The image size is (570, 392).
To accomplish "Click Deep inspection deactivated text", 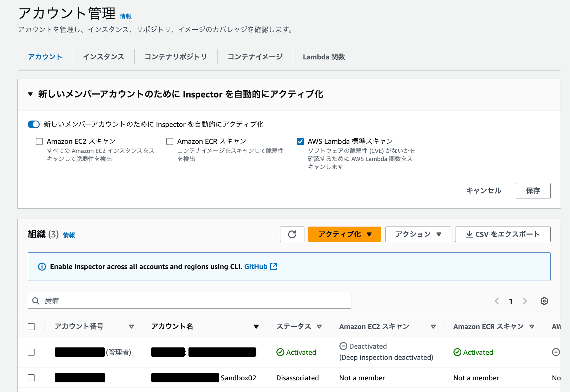I will 386,358.
